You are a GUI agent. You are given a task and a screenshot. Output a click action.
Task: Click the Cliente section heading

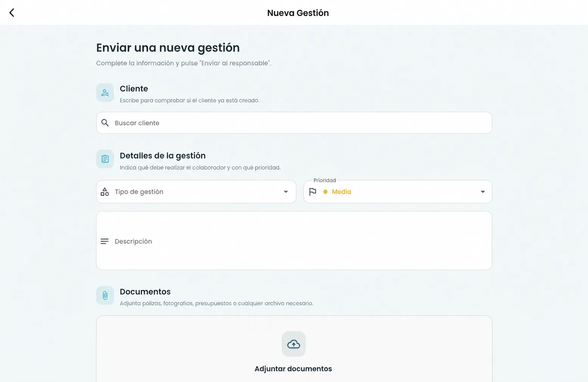[134, 88]
